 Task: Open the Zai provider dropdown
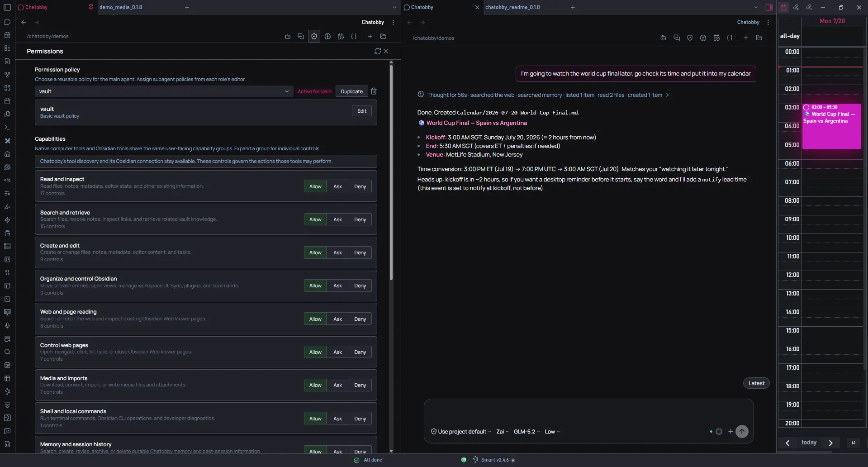(x=502, y=432)
